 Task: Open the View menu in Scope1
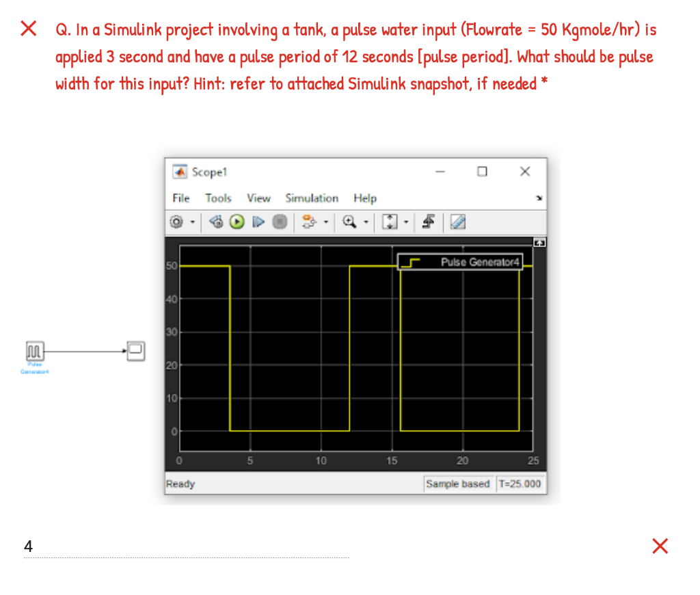[x=259, y=198]
